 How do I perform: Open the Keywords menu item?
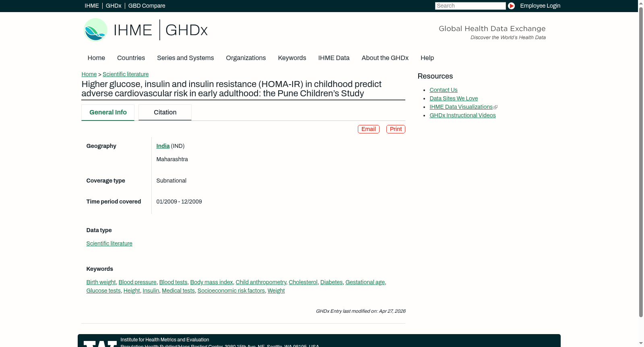pos(292,58)
